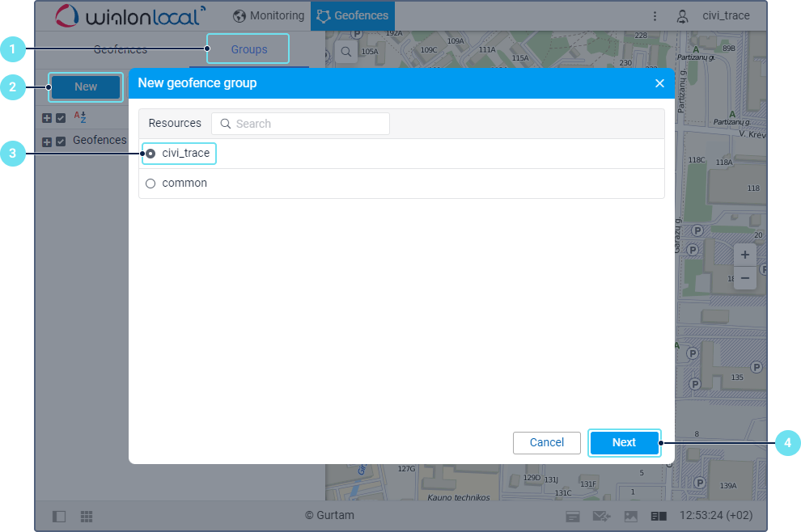Select the Geofences group label

pos(100,140)
